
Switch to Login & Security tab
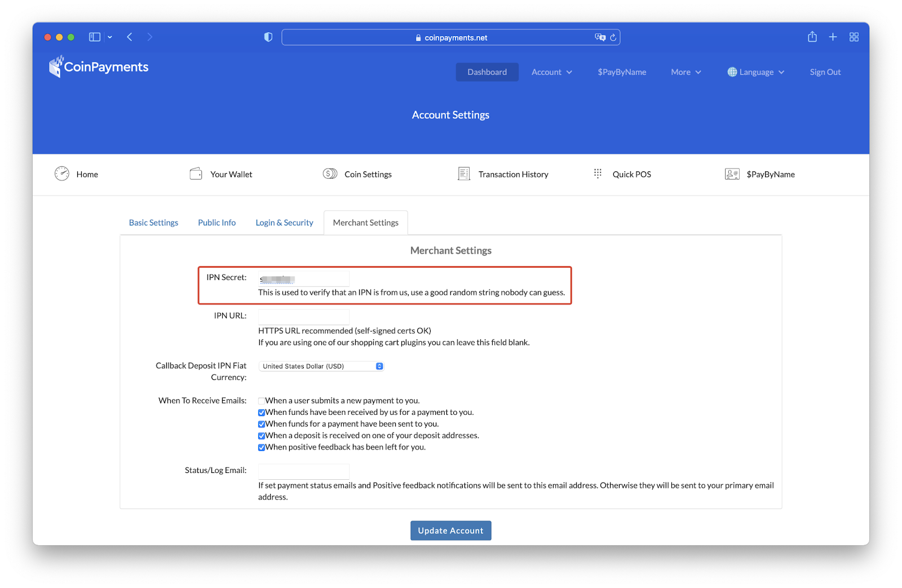coord(284,223)
